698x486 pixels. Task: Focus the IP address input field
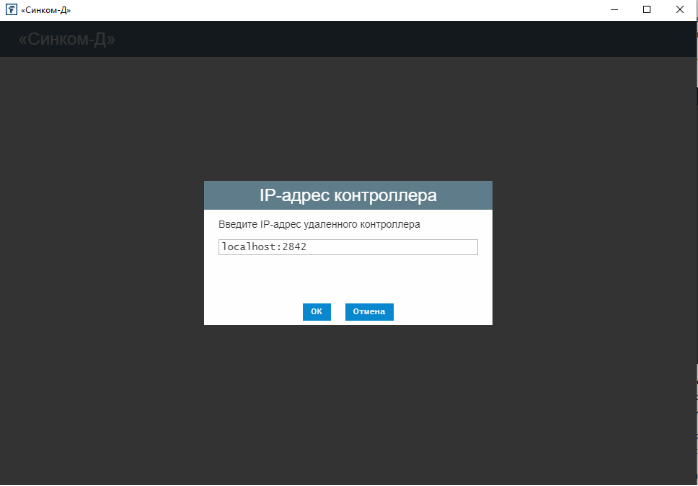(x=347, y=247)
